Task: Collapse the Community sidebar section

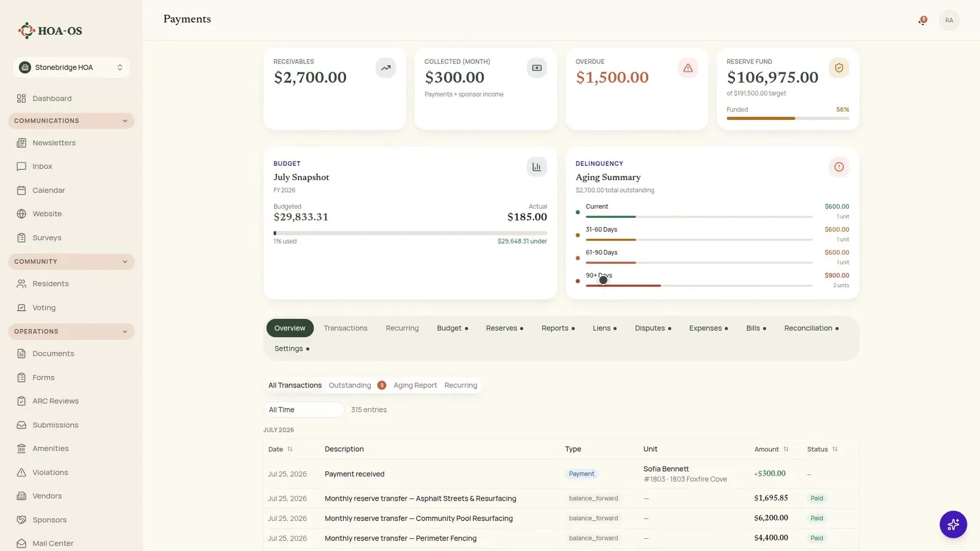Action: 71,261
